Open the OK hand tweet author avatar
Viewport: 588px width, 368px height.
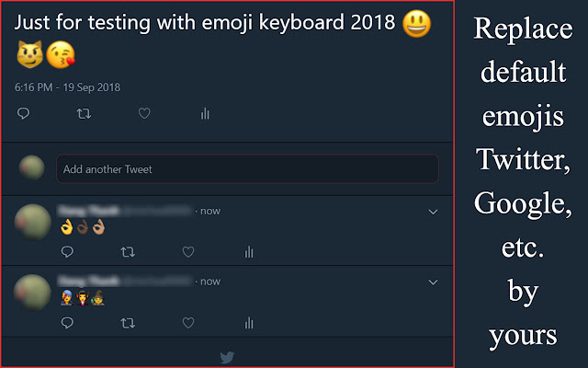[32, 222]
